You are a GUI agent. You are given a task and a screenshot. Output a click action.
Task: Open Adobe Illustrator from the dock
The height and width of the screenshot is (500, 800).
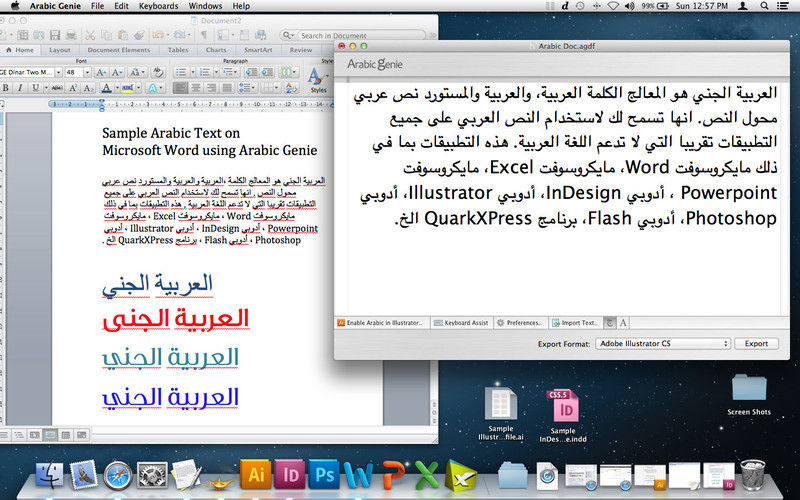click(x=255, y=474)
